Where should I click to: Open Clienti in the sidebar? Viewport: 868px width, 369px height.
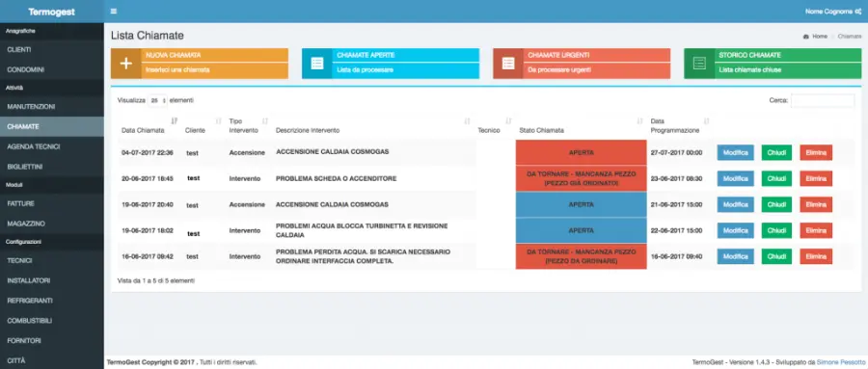52,50
